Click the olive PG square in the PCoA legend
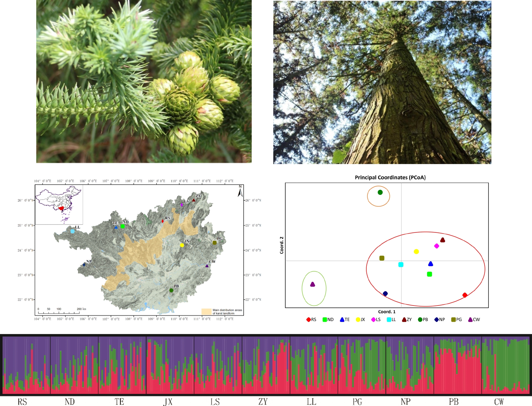532x406 pixels. click(x=453, y=319)
